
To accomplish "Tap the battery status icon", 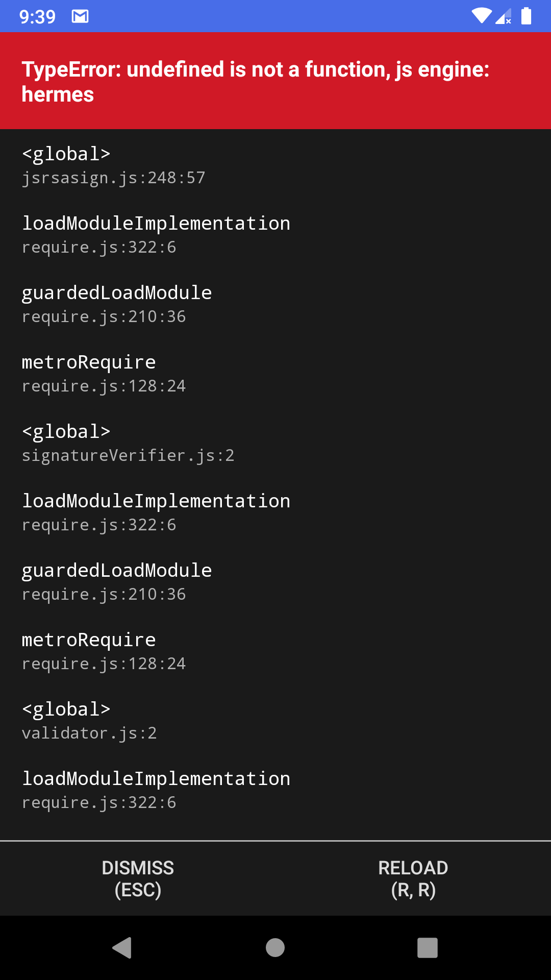I will [526, 16].
